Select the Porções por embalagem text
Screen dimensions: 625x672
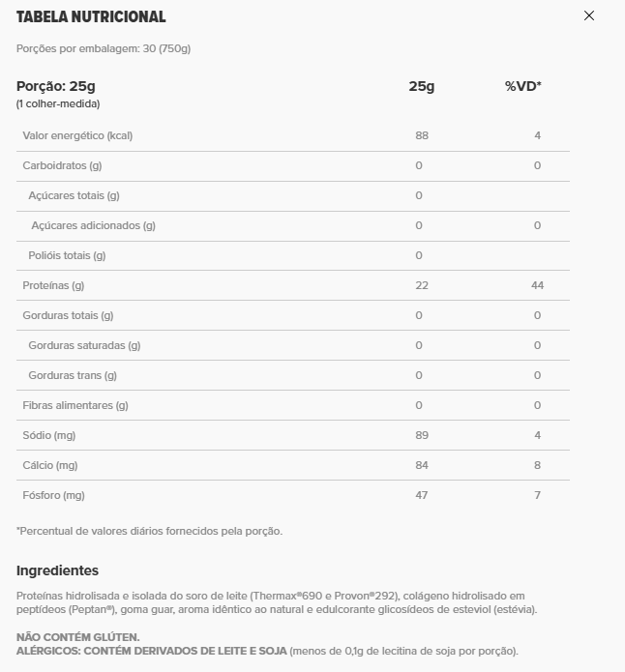pyautogui.click(x=104, y=48)
